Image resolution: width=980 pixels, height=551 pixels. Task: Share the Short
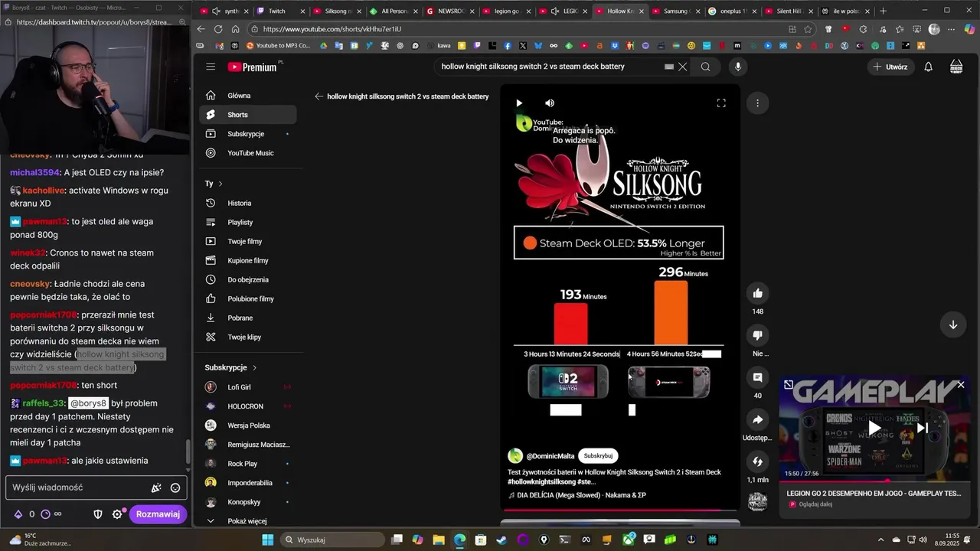(757, 419)
